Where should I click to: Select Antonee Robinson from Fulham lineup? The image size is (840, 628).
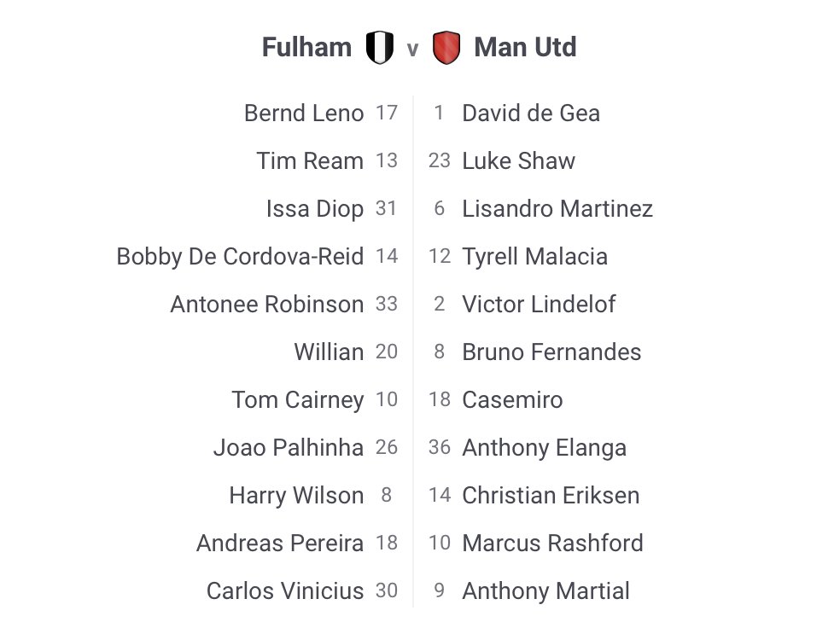(266, 305)
